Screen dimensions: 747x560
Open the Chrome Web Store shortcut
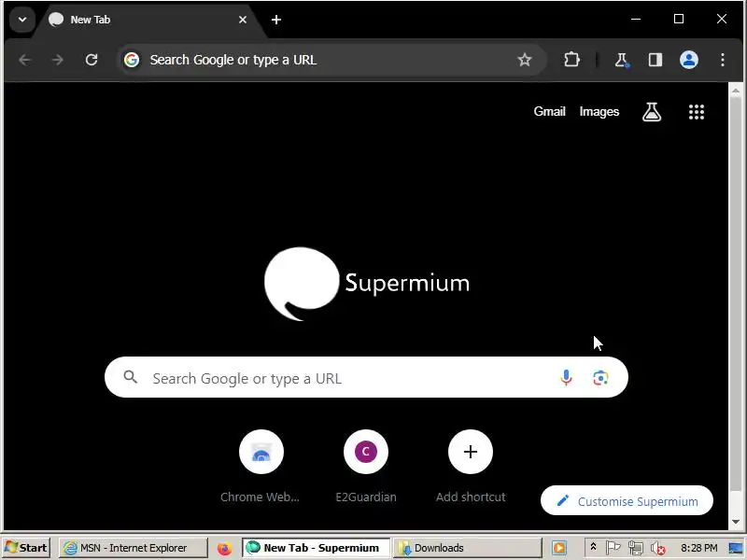[261, 466]
